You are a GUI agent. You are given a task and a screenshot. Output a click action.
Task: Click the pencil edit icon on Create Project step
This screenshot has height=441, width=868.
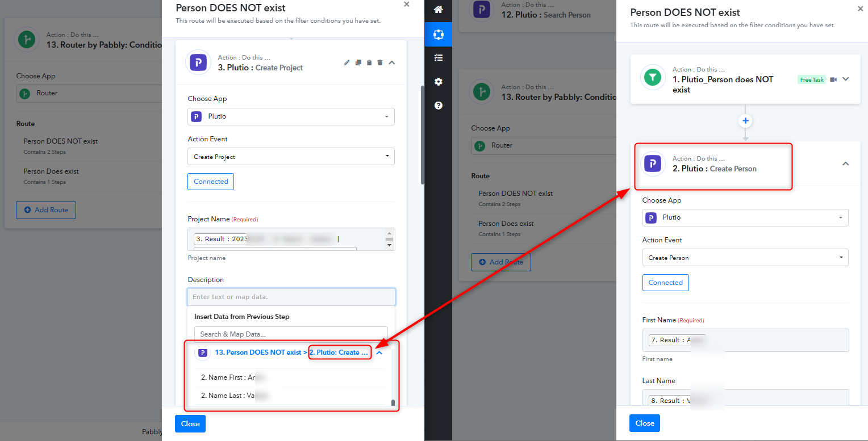[x=347, y=62]
